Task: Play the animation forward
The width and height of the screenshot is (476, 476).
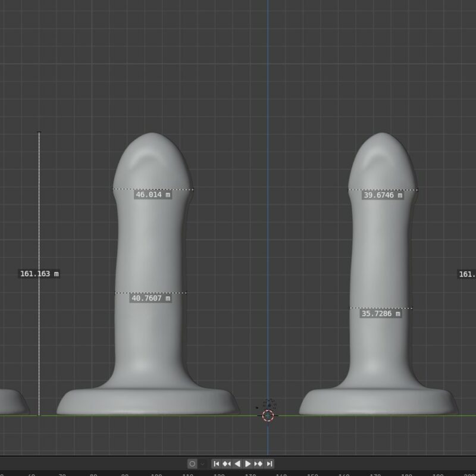Action: (x=248, y=464)
